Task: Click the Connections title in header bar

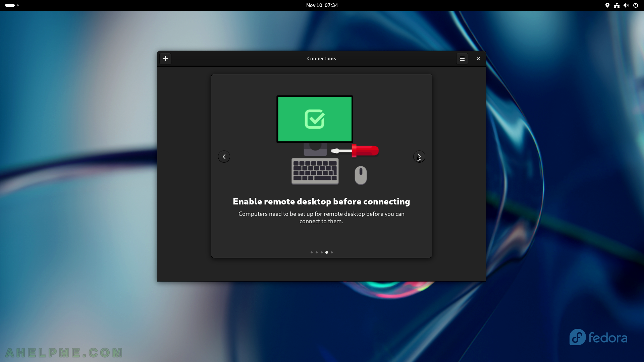Action: (x=321, y=59)
